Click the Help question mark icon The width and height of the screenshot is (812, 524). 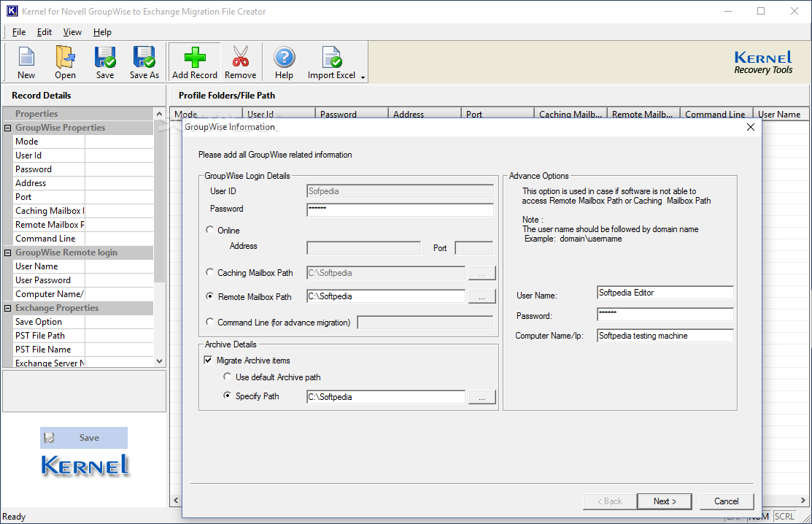(285, 58)
